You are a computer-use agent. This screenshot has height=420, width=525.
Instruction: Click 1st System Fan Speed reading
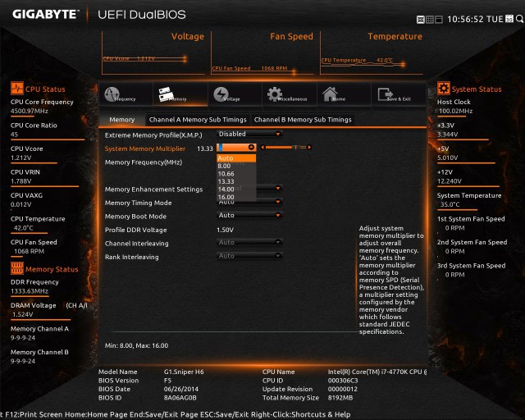[x=454, y=228]
